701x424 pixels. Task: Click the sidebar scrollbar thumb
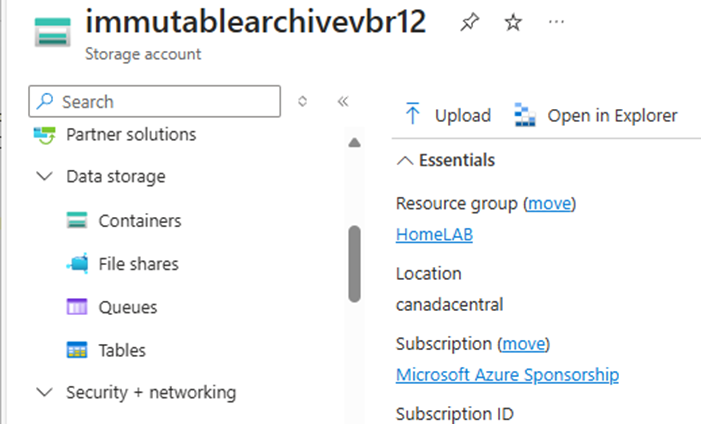pyautogui.click(x=355, y=264)
